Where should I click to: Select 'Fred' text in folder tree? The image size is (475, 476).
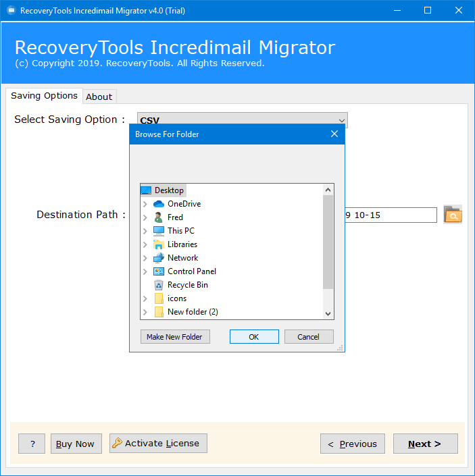point(175,217)
